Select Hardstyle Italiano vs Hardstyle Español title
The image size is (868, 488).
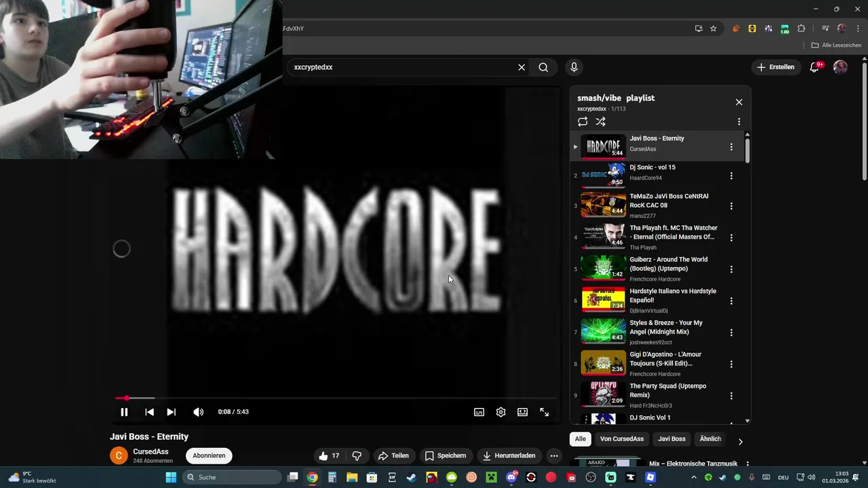673,296
